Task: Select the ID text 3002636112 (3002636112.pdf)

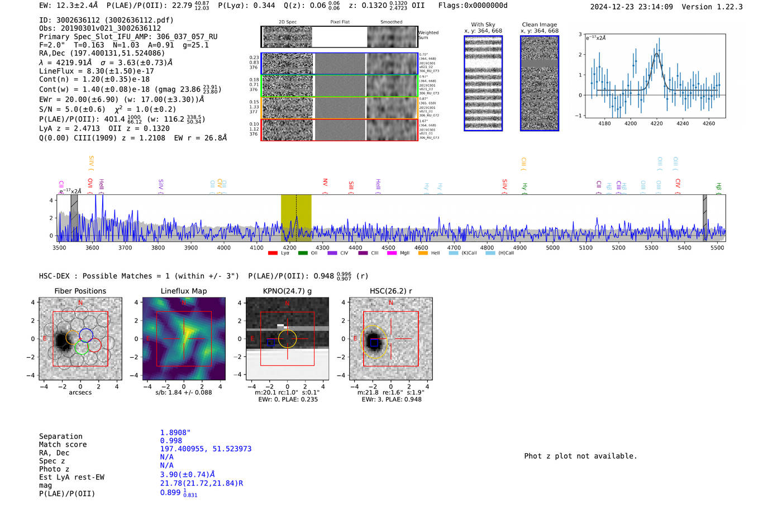Action: (x=106, y=20)
